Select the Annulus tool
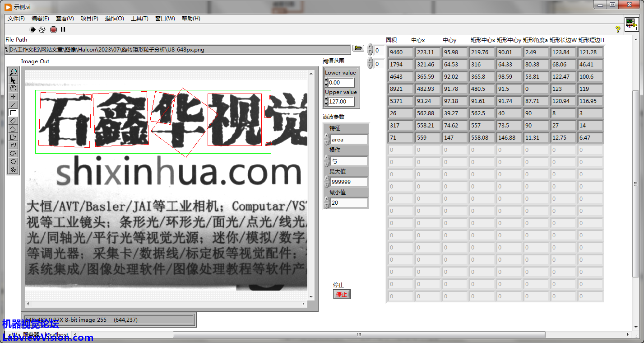The height and width of the screenshot is (343, 644). tap(14, 169)
